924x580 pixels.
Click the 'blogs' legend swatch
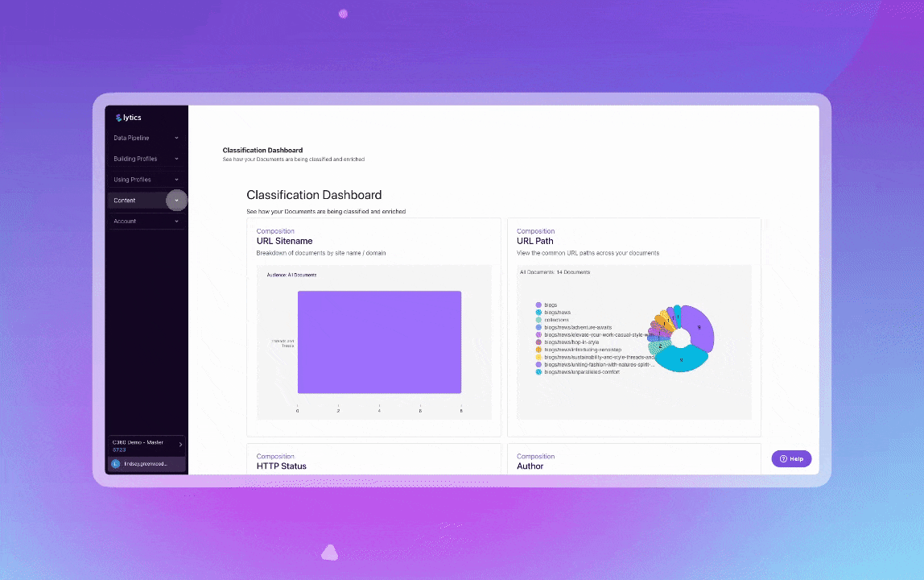(538, 305)
